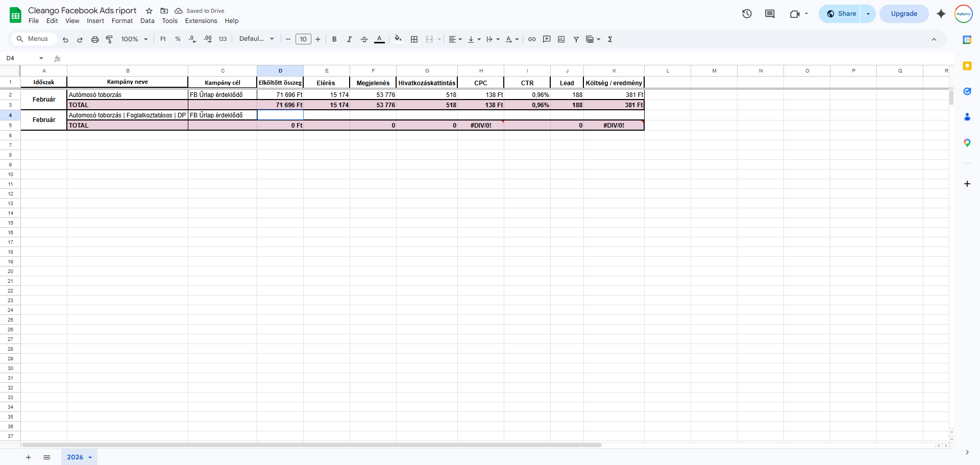
Task: Click the insert link icon
Action: tap(532, 39)
